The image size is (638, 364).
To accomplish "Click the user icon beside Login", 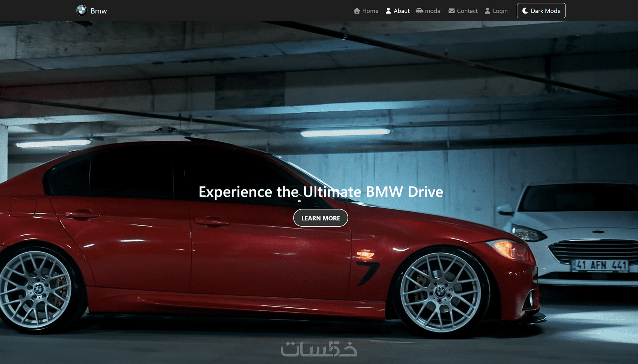I will pos(488,11).
